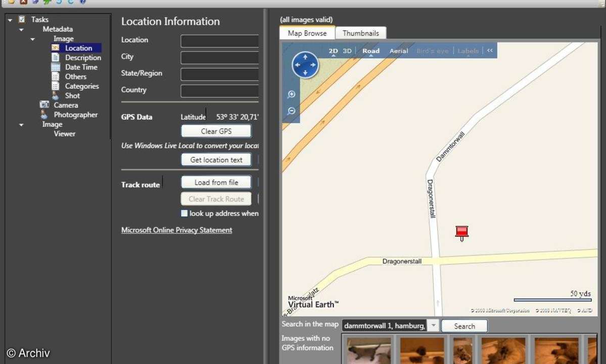Open the Map Browse tab

point(307,33)
